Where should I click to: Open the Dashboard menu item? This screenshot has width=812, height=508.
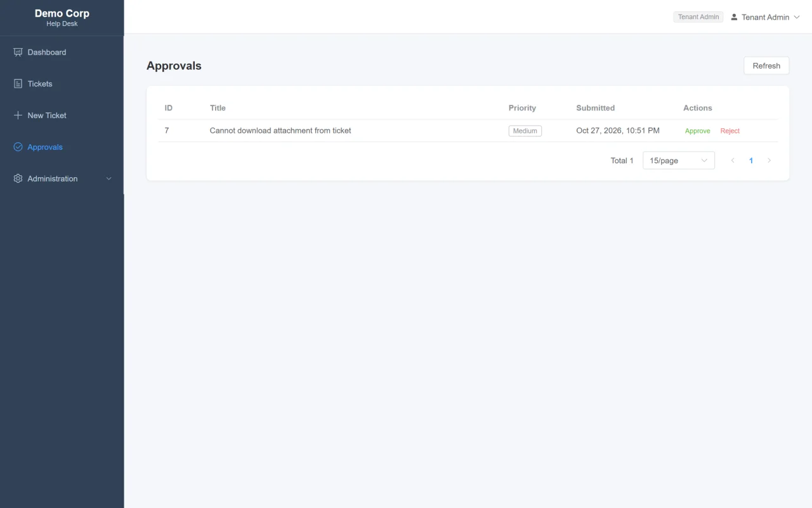coord(62,52)
